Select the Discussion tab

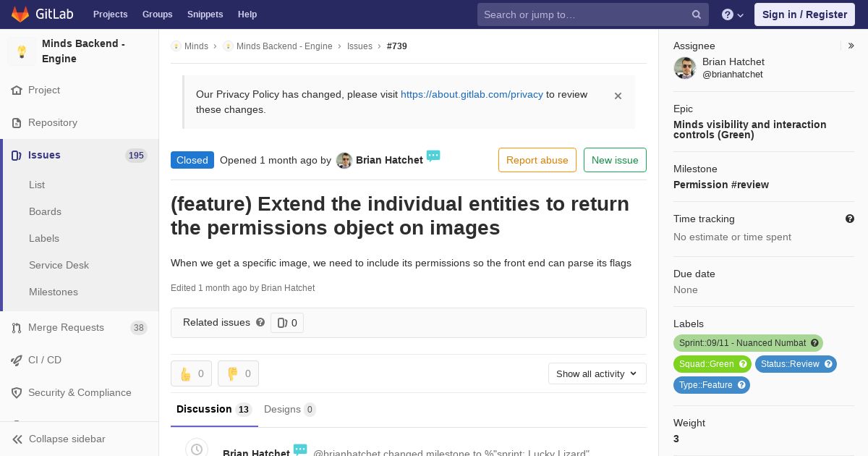(213, 410)
